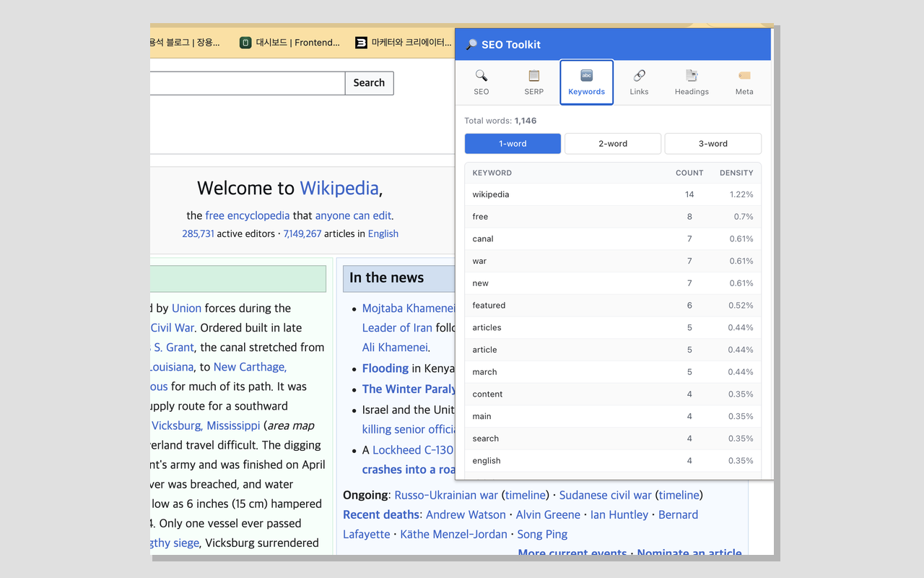
Task: Click into the Wikipedia search field
Action: (248, 83)
